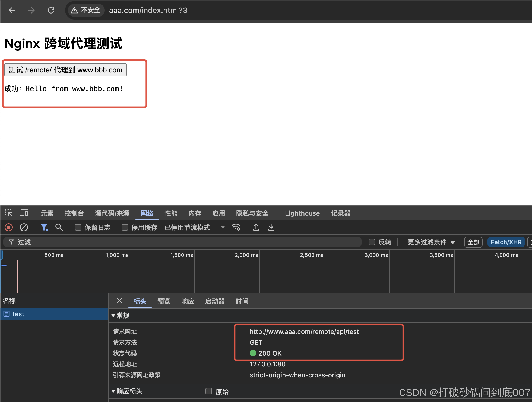Open network search with magnifier icon

pyautogui.click(x=59, y=227)
